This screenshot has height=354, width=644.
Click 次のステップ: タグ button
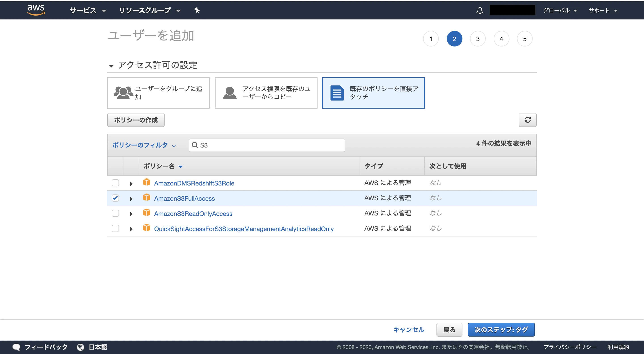(501, 329)
